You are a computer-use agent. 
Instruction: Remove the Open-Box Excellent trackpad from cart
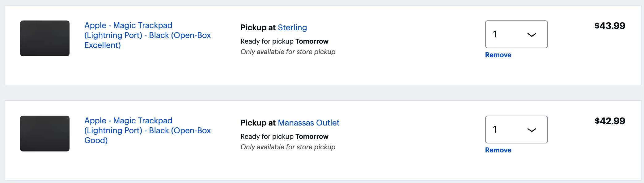click(x=498, y=55)
